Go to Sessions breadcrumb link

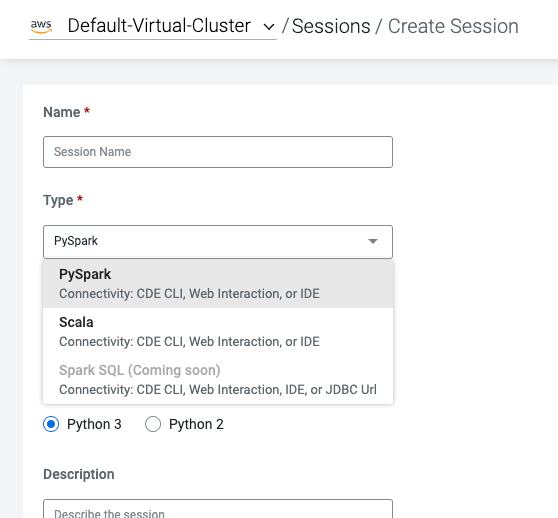[x=331, y=27]
